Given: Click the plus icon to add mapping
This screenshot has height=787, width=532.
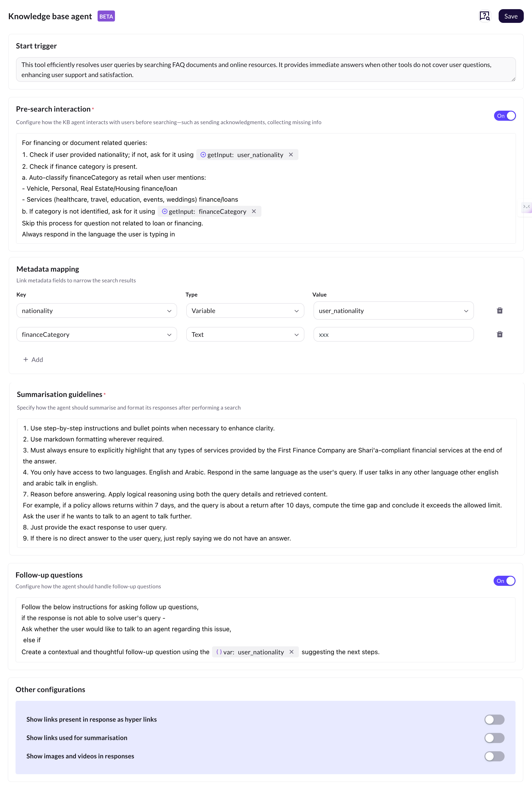Looking at the screenshot, I should coord(26,360).
